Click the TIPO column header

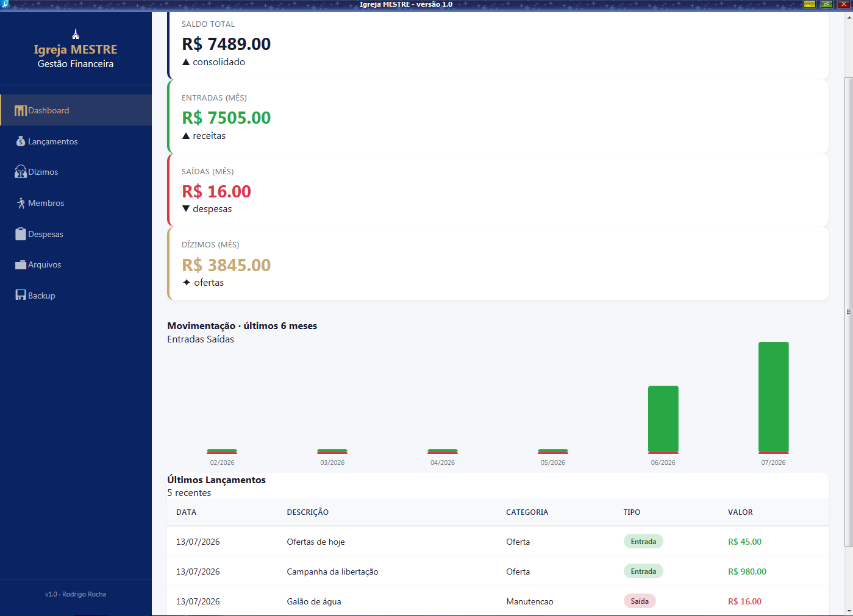coord(632,512)
